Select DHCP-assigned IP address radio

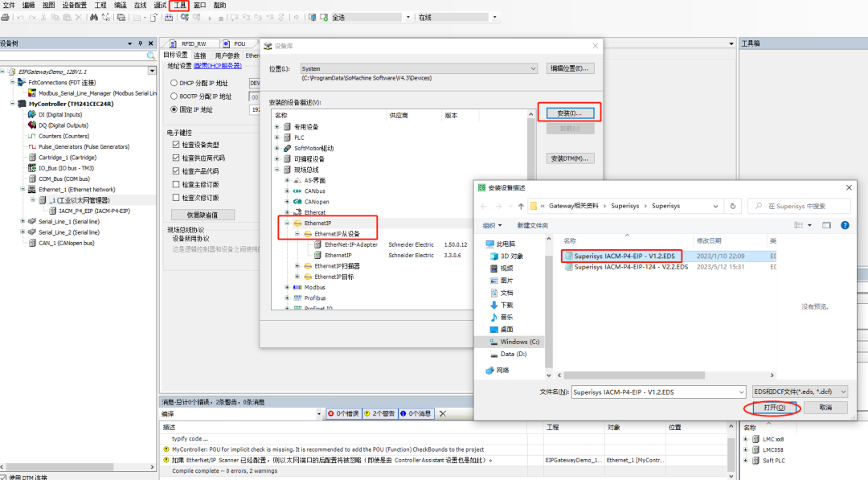174,83
